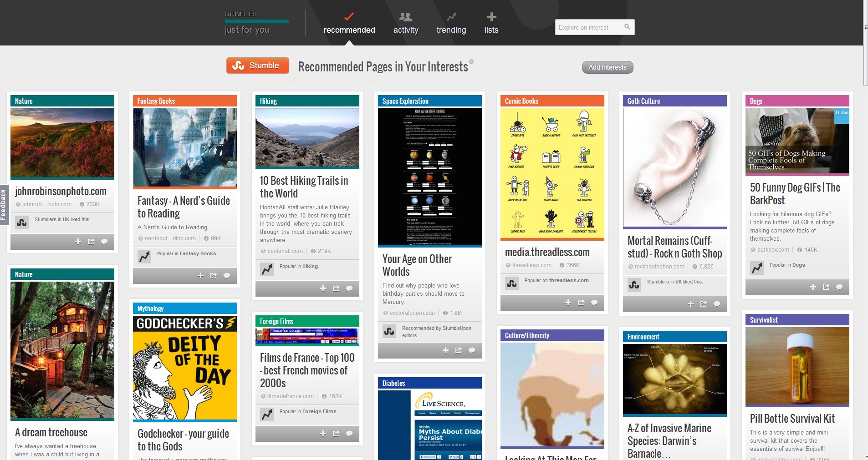Open the sunset landscape photo thumbnail

pyautogui.click(x=62, y=143)
